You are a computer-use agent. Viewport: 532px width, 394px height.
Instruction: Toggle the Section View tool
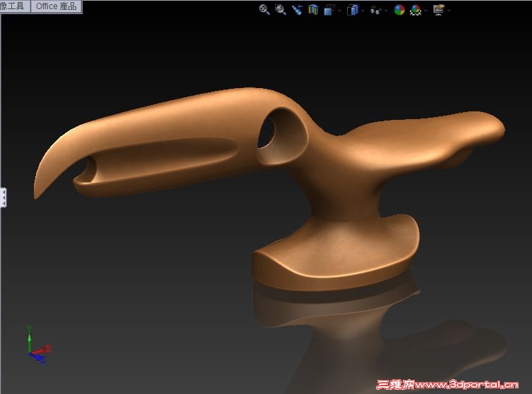tap(313, 10)
